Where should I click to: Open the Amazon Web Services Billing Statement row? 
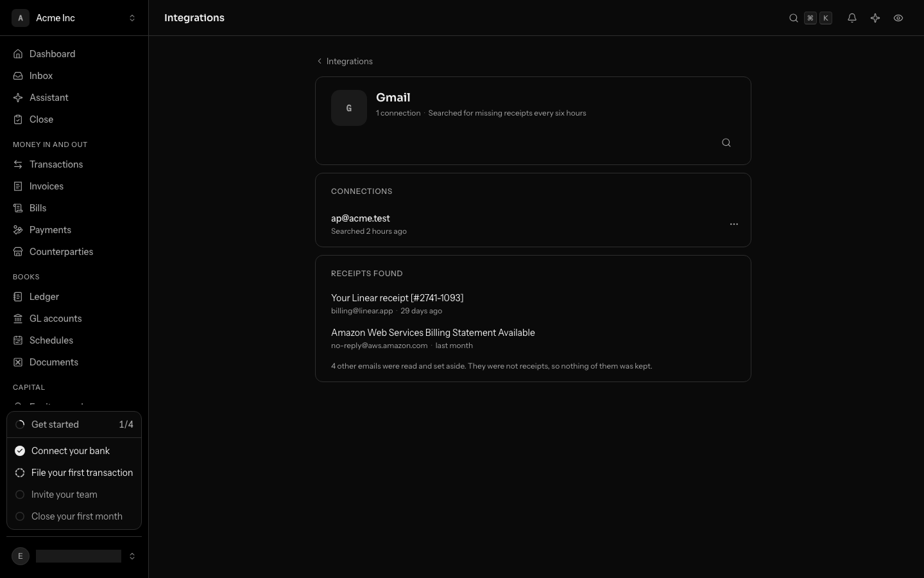tap(533, 338)
